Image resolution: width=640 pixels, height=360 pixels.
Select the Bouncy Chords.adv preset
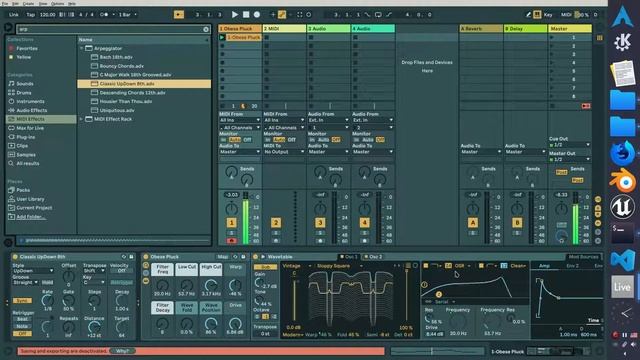coord(121,66)
